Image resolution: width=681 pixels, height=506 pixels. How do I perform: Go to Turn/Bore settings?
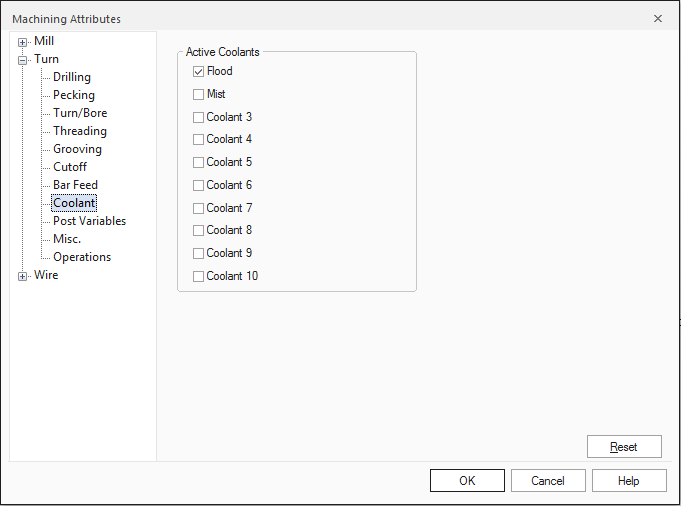pos(80,113)
